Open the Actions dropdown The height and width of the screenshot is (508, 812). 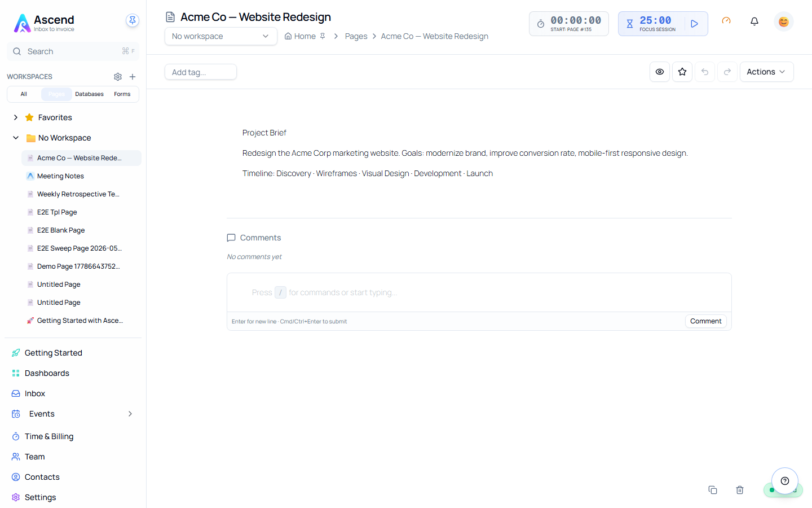(x=767, y=72)
